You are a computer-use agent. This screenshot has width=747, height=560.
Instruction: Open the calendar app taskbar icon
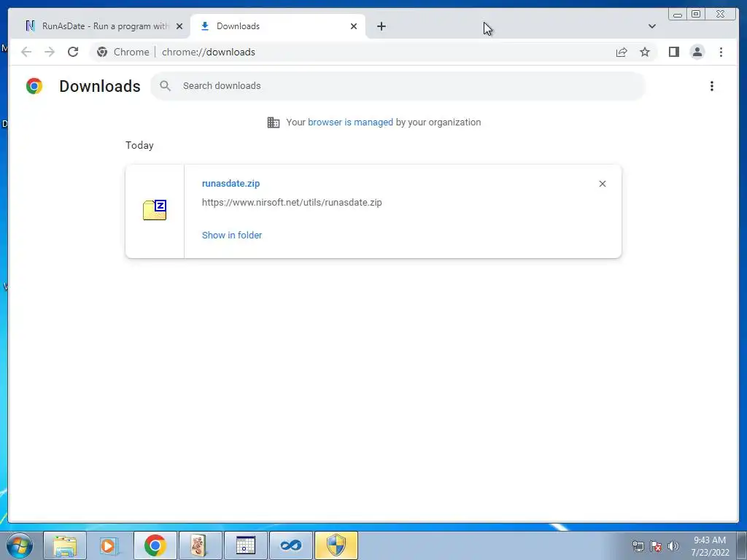pos(245,545)
